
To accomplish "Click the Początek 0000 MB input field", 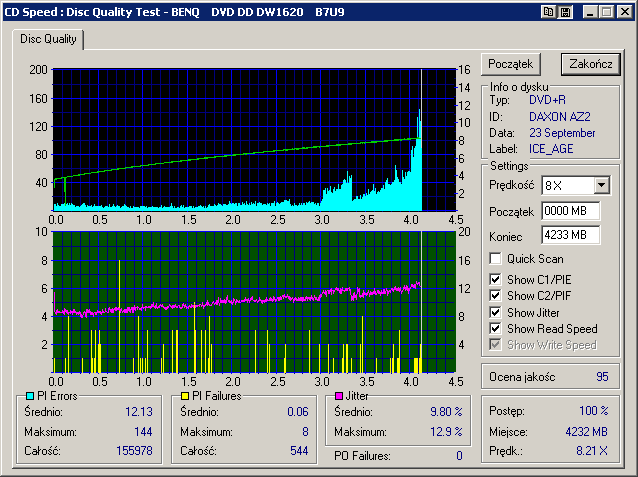I will coord(570,211).
